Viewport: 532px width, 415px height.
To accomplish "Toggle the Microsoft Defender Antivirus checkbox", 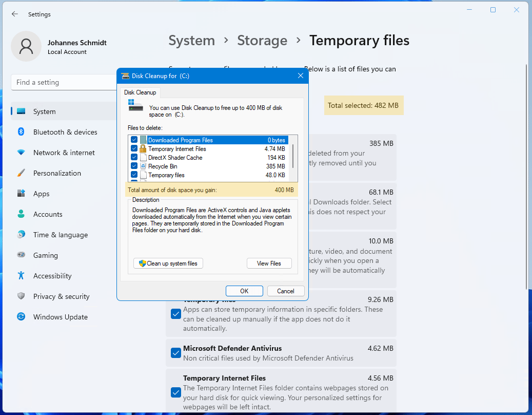I will [x=175, y=353].
